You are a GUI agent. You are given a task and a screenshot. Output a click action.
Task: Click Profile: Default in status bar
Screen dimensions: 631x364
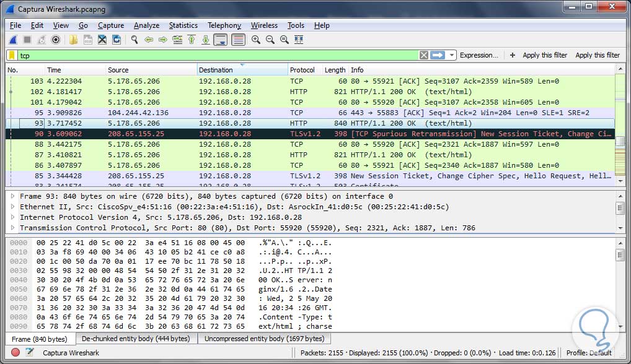point(589,353)
